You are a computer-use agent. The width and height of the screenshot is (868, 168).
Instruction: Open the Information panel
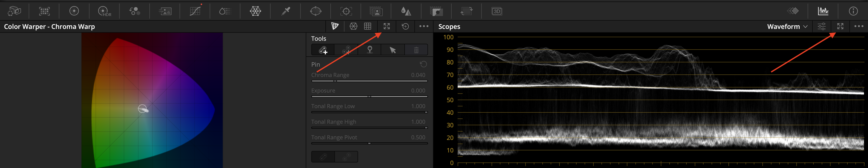[853, 11]
